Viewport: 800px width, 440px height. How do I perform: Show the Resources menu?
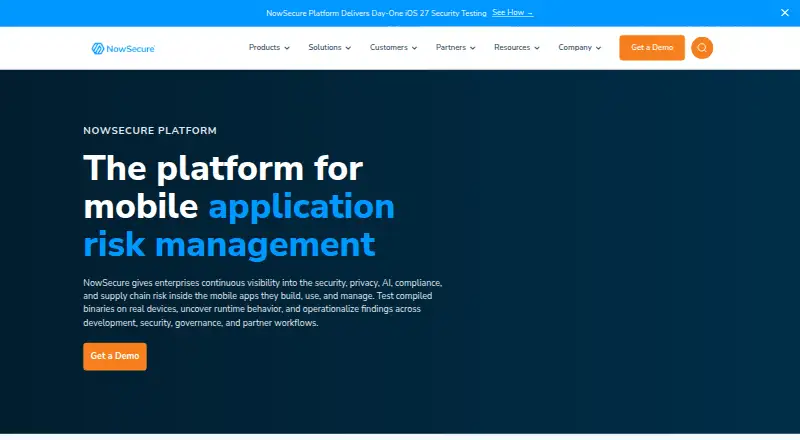pos(516,47)
